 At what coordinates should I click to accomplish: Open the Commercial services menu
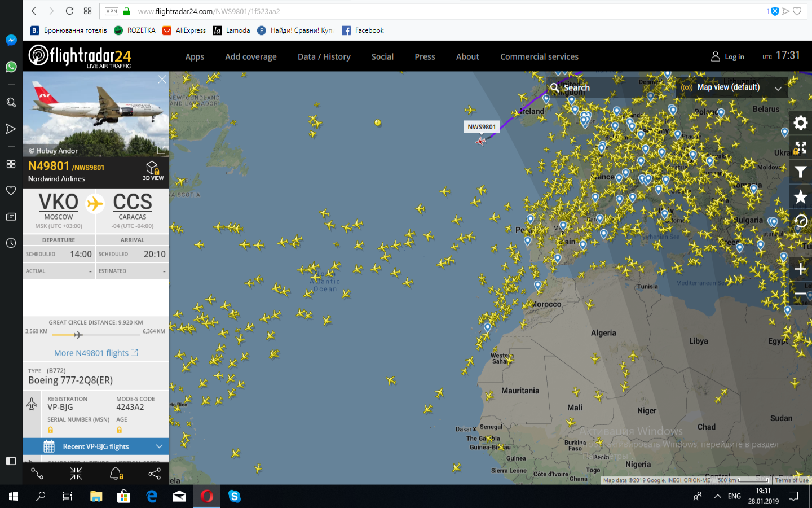pos(539,56)
